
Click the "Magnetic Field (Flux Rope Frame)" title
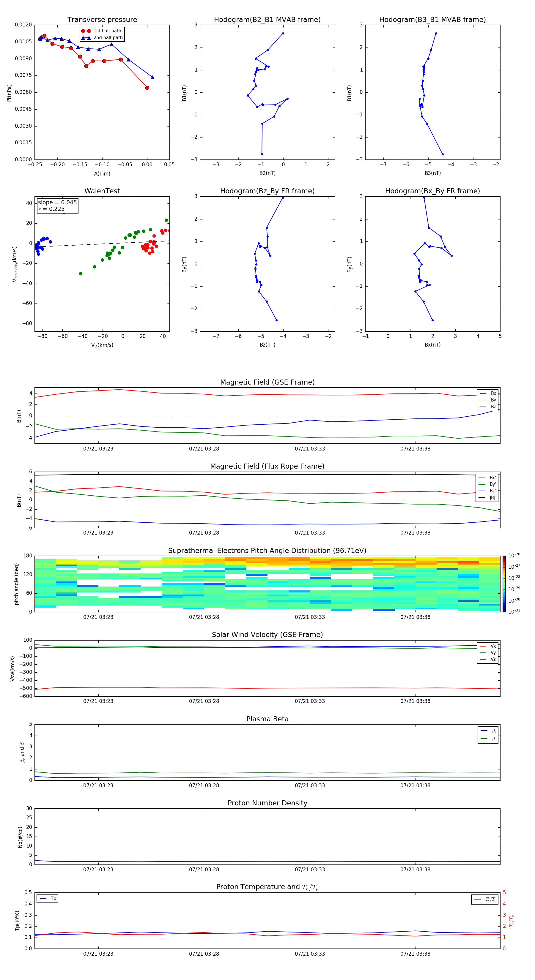pyautogui.click(x=267, y=466)
